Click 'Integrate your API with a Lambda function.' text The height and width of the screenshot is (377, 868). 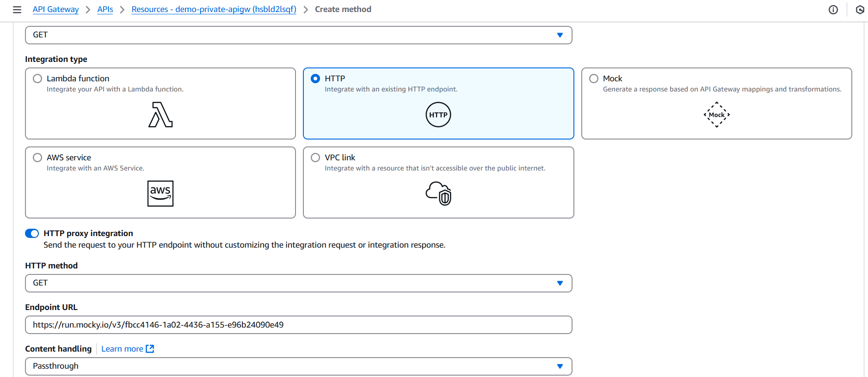coord(115,89)
